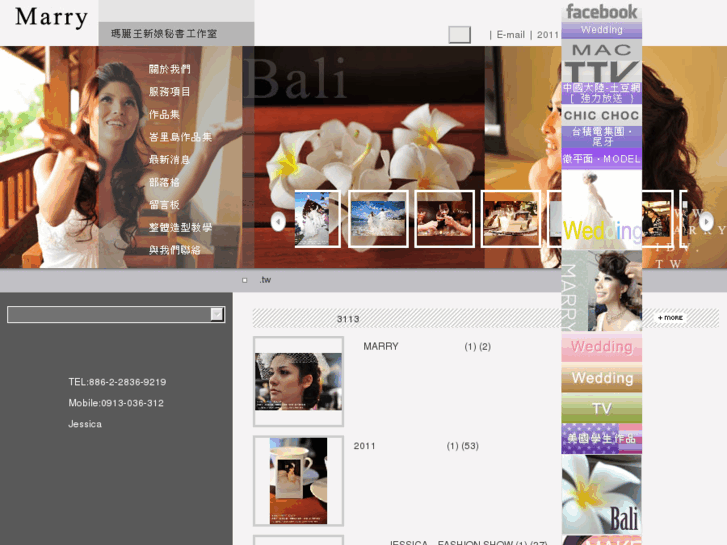Open the MARRY album title link
The image size is (727, 545).
(381, 346)
